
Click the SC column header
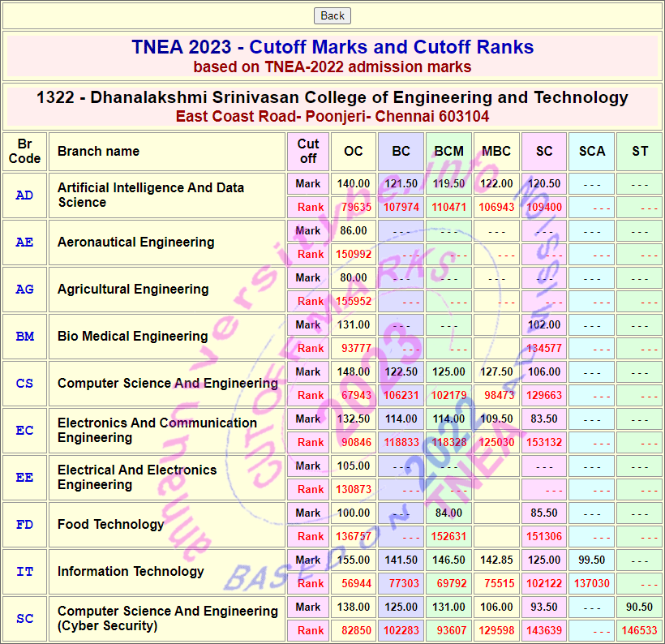pyautogui.click(x=544, y=152)
